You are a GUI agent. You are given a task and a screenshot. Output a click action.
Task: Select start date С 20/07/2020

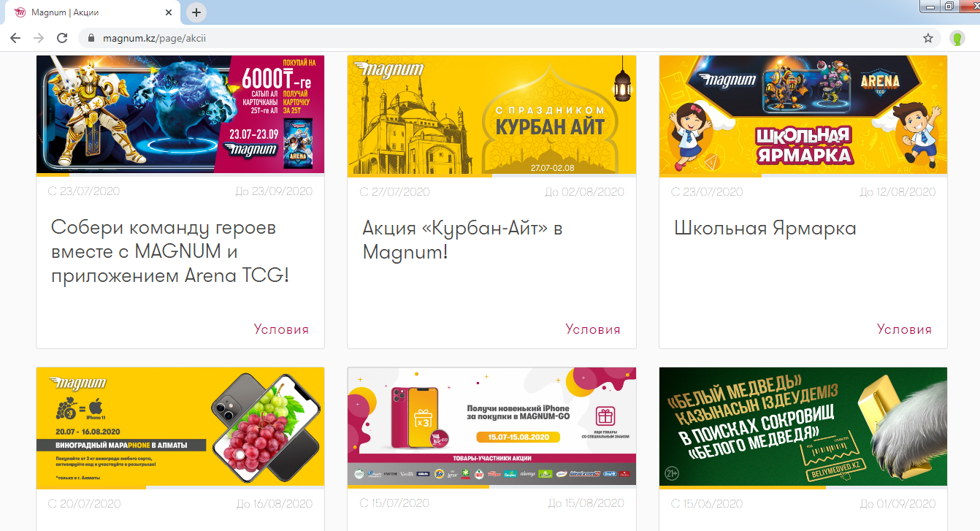tap(84, 503)
